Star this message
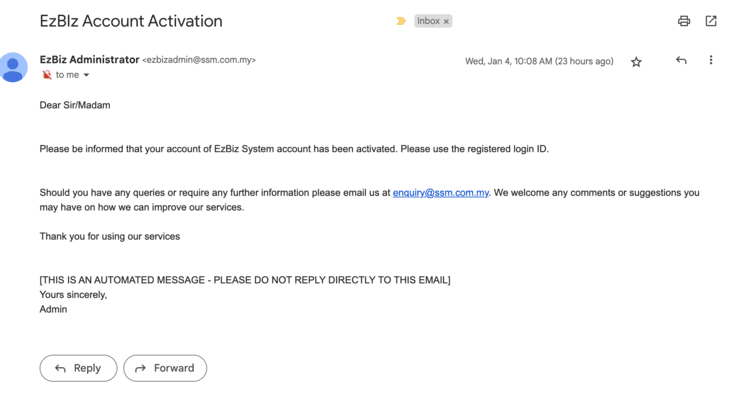 (636, 62)
